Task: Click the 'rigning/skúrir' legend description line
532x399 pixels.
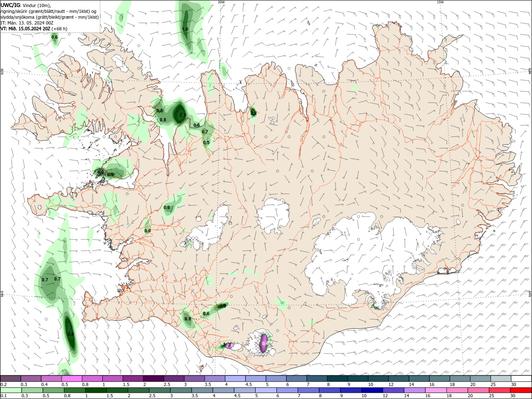Action: tap(48, 11)
